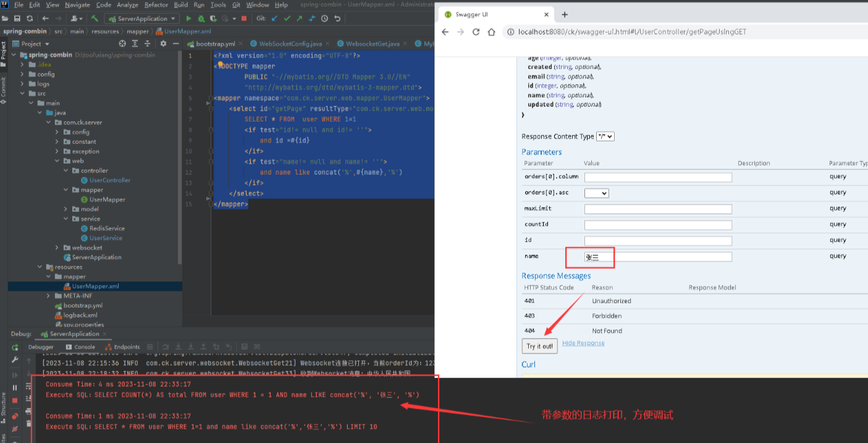Viewport: 868px width, 443px height.
Task: Click the Back navigation arrow in IDE toolbar
Action: point(46,19)
